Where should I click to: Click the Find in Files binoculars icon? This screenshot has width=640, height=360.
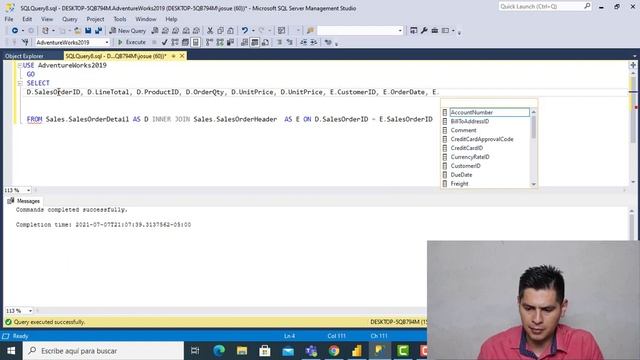click(311, 31)
